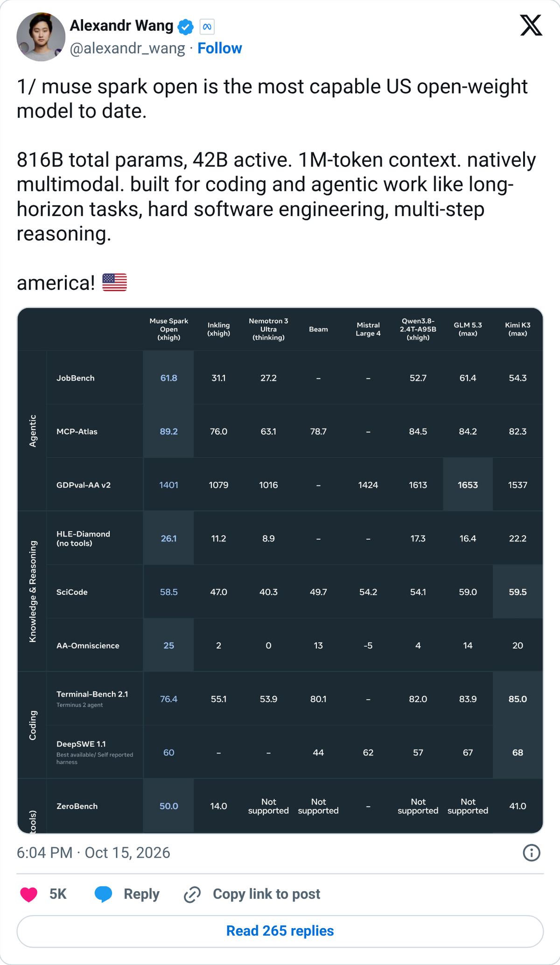Click the American flag emoji
The height and width of the screenshot is (965, 560).
coord(114,282)
